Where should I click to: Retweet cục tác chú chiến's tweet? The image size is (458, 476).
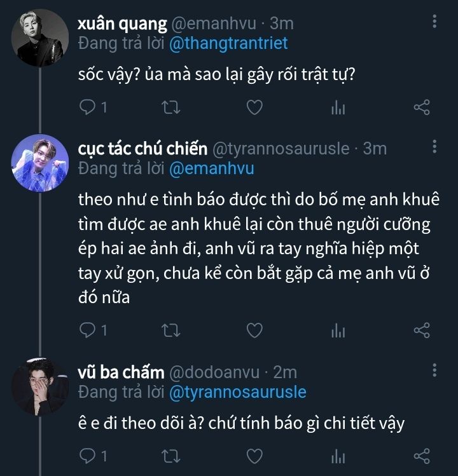(171, 330)
